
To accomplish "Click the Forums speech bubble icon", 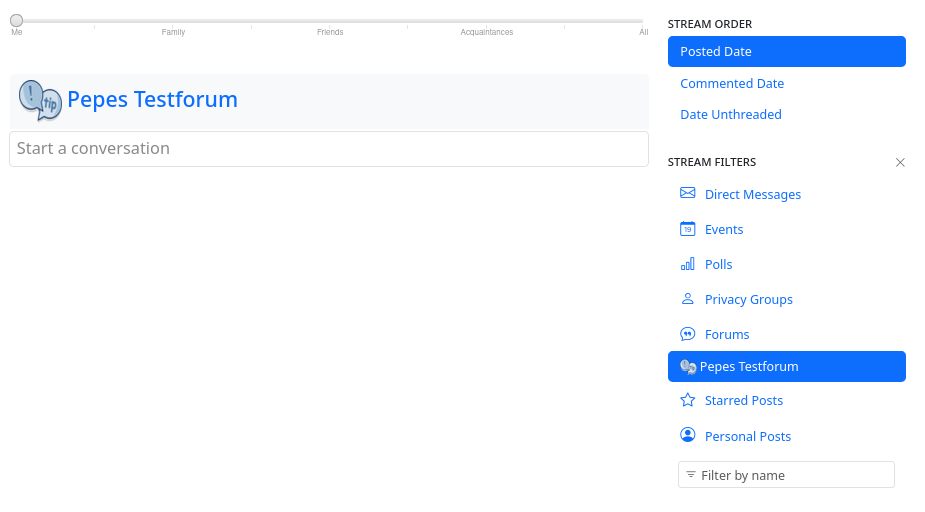I will [687, 334].
